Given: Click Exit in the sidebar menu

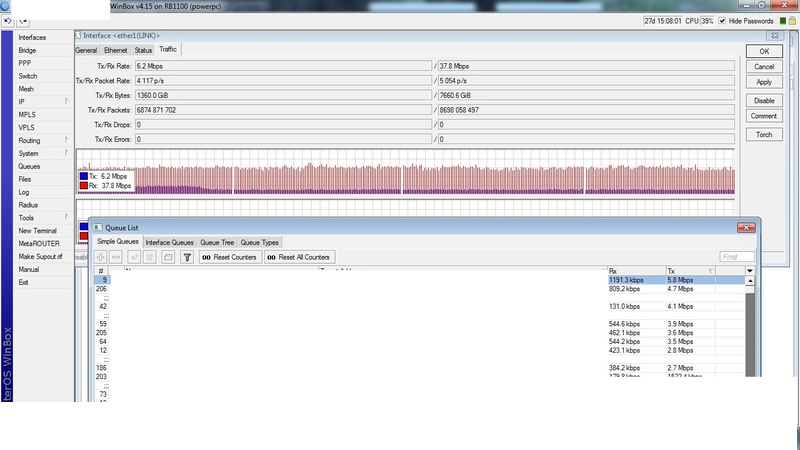Looking at the screenshot, I should (23, 282).
